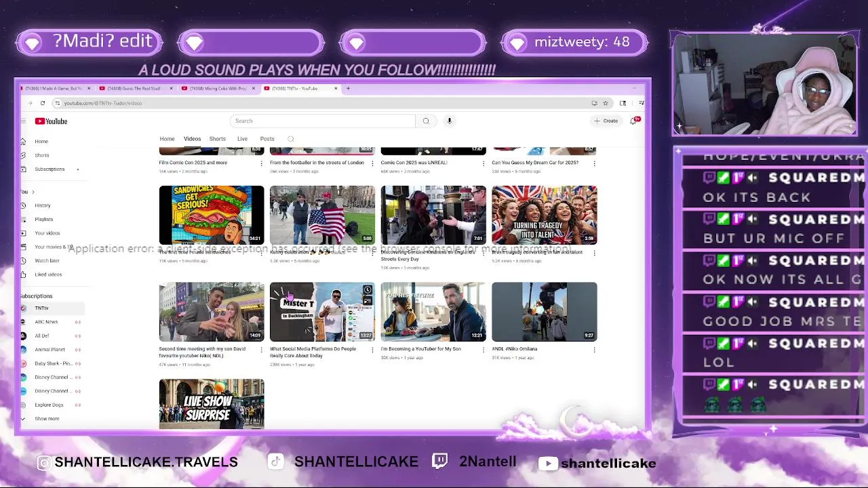Go to sidebar Shorts
The image size is (868, 488).
(x=42, y=155)
